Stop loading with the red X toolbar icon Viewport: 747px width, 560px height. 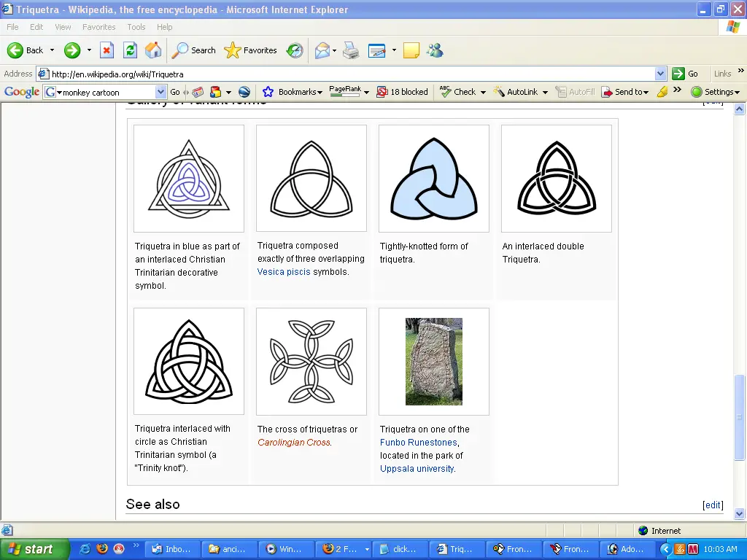(x=107, y=50)
